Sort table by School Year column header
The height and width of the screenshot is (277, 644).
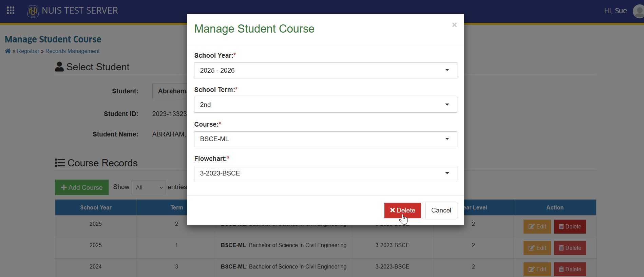[96, 207]
